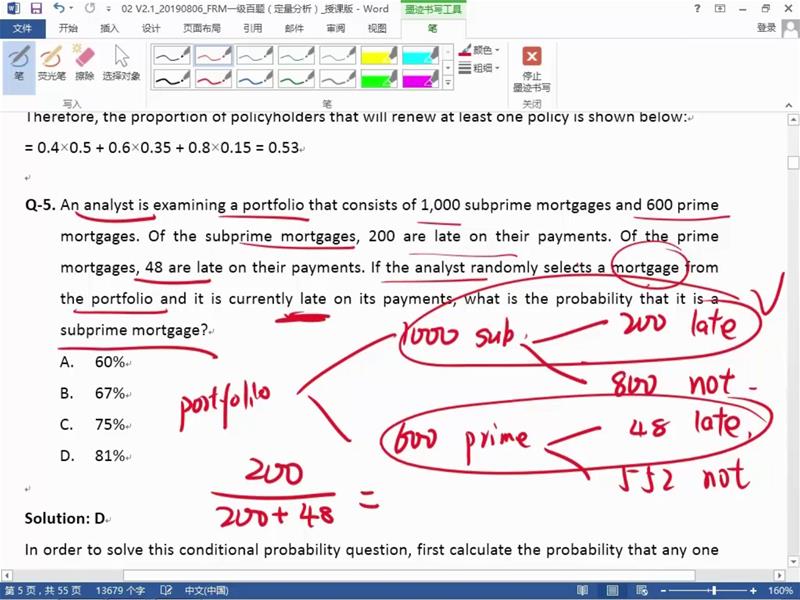800x600 pixels.
Task: Click the proofing errors status icon
Action: pos(166,591)
